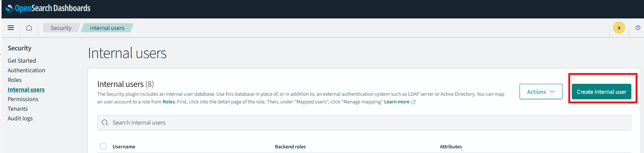Open Security breadcrumb

tap(61, 28)
